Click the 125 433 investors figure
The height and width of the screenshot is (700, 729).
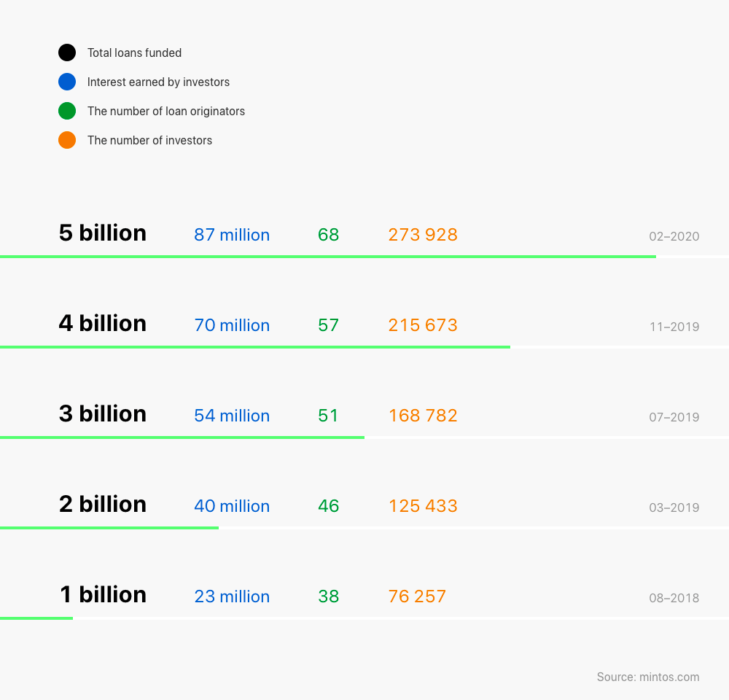[423, 506]
